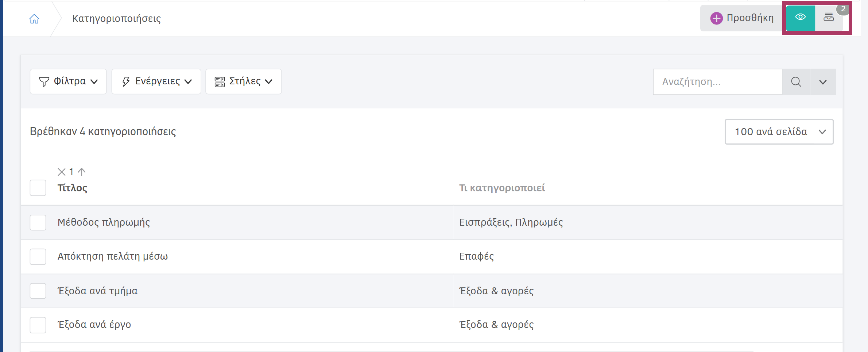Open the stacked list icon with badge 2
Screen dimensions: 868x352
829,18
